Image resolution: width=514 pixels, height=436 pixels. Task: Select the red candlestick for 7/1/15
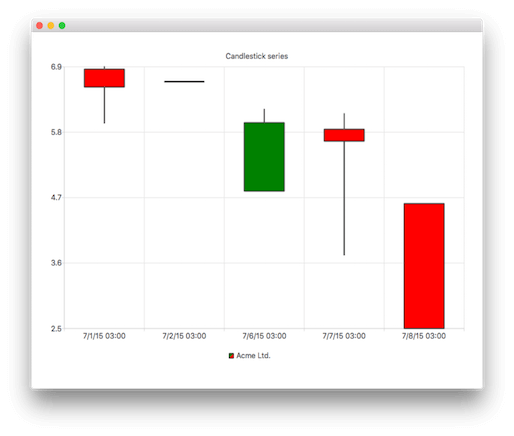pyautogui.click(x=104, y=78)
